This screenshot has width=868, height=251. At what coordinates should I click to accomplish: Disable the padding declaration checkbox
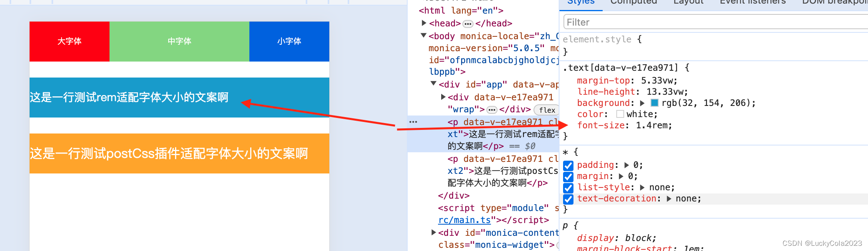click(568, 165)
